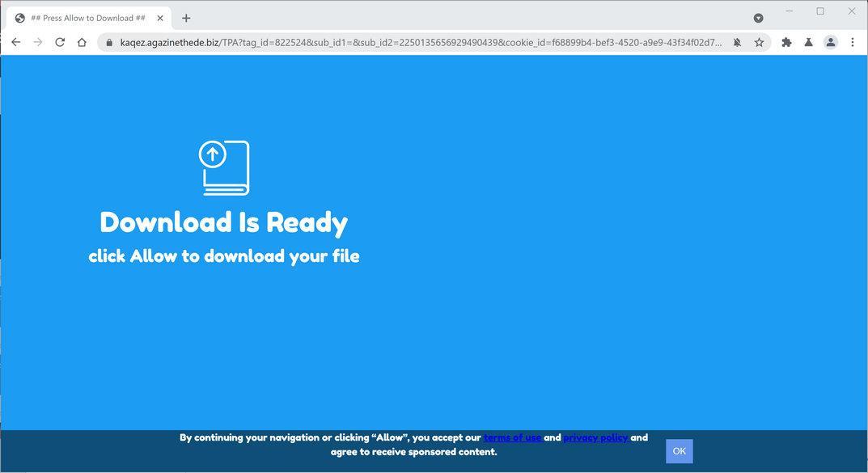This screenshot has width=868, height=473.
Task: Go back using the back arrow
Action: point(15,42)
